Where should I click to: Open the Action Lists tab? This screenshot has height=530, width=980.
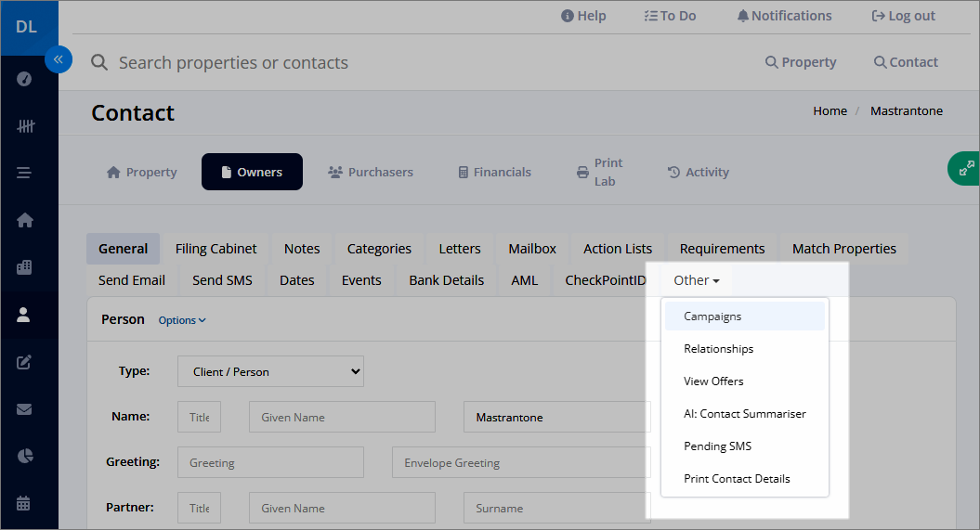pos(618,249)
